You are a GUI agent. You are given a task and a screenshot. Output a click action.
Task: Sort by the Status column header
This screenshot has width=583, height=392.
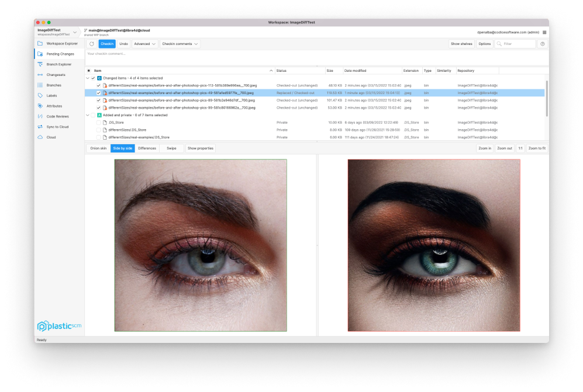pyautogui.click(x=299, y=71)
